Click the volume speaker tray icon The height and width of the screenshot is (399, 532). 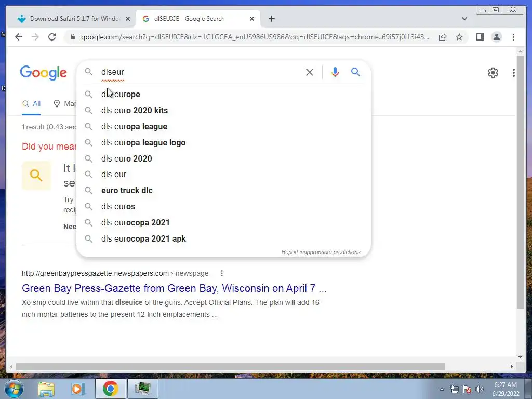[480, 389]
